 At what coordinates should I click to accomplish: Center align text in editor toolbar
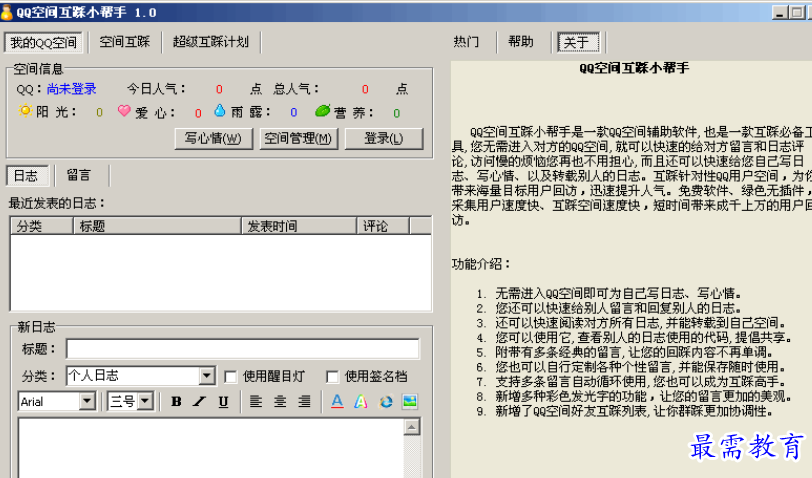click(280, 401)
